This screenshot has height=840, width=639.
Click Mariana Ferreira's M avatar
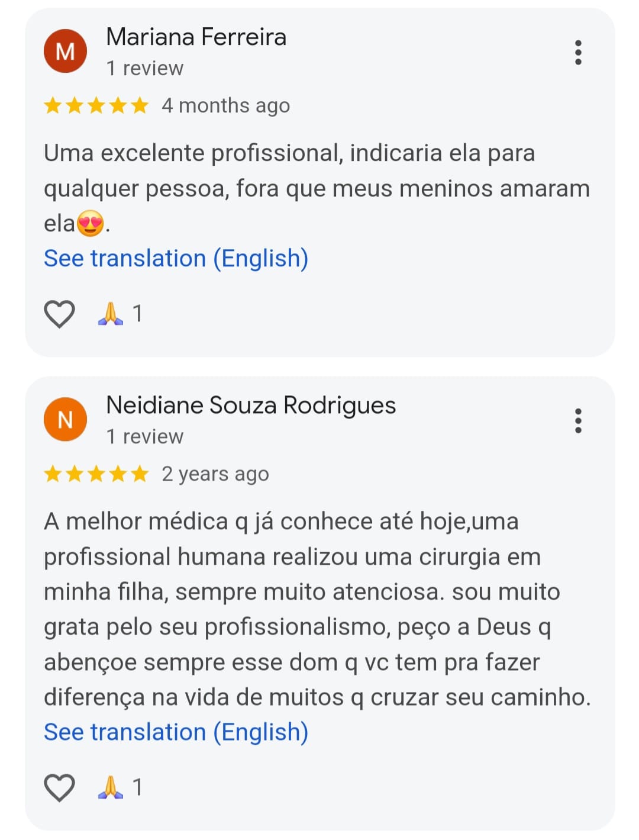click(65, 52)
